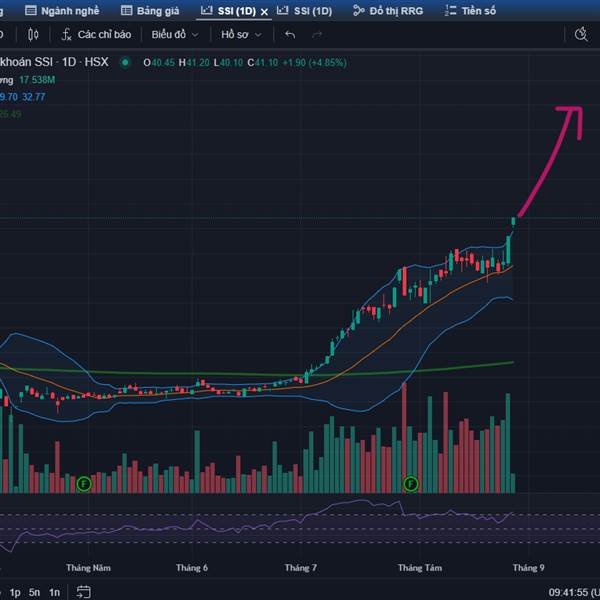Screen dimensions: 600x600
Task: Click the candlestick chart type icon
Action: 33,35
